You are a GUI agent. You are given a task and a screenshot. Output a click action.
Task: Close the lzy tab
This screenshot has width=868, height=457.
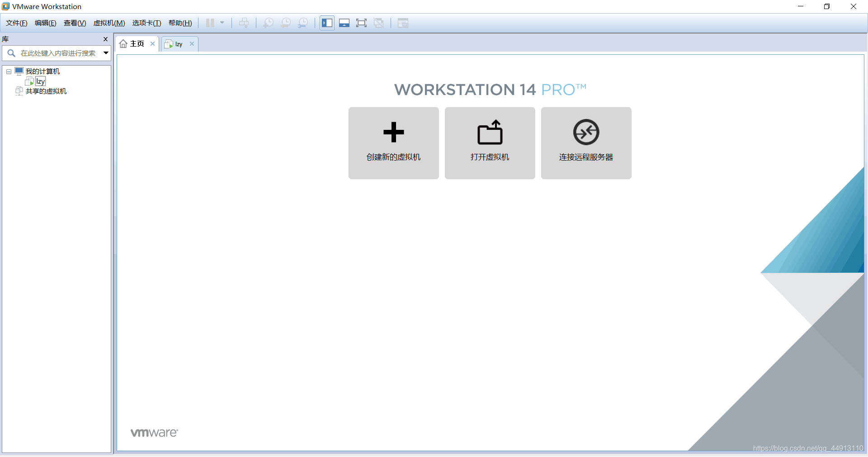pyautogui.click(x=192, y=44)
